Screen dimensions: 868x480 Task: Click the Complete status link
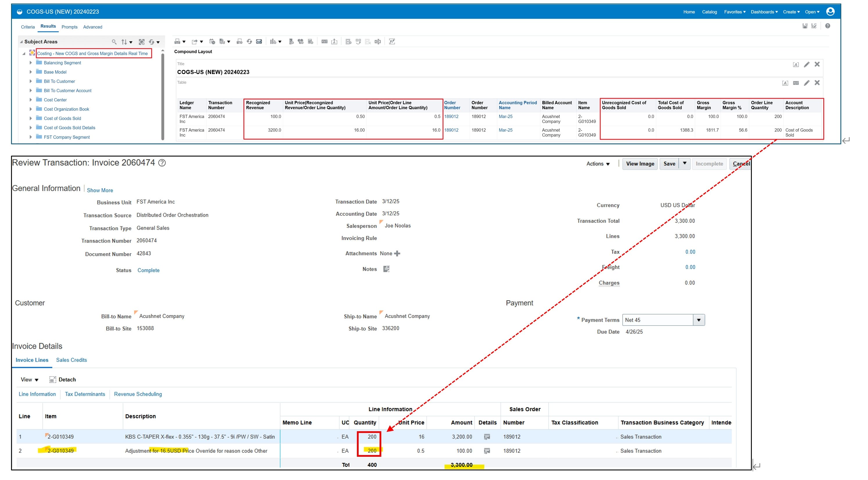148,270
